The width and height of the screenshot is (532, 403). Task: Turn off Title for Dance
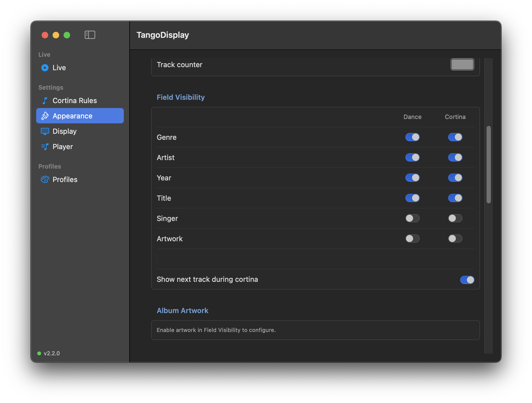click(413, 198)
